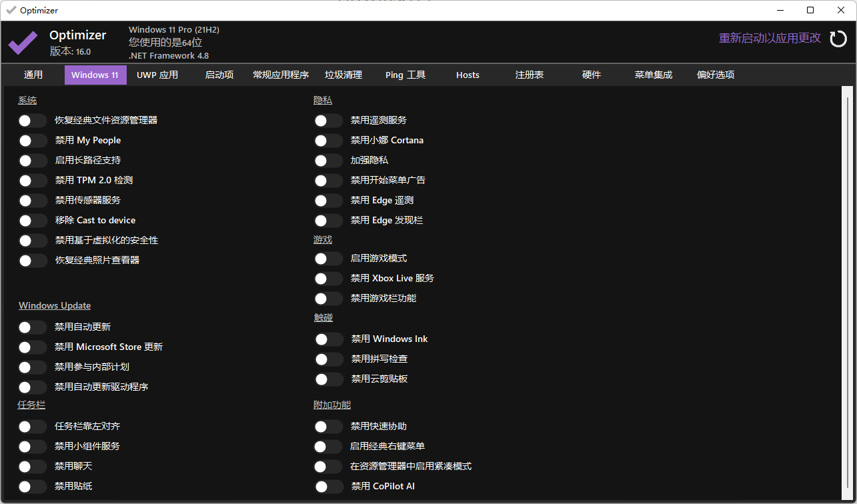Open the 菜单集成 tab
The height and width of the screenshot is (504, 857).
(654, 75)
